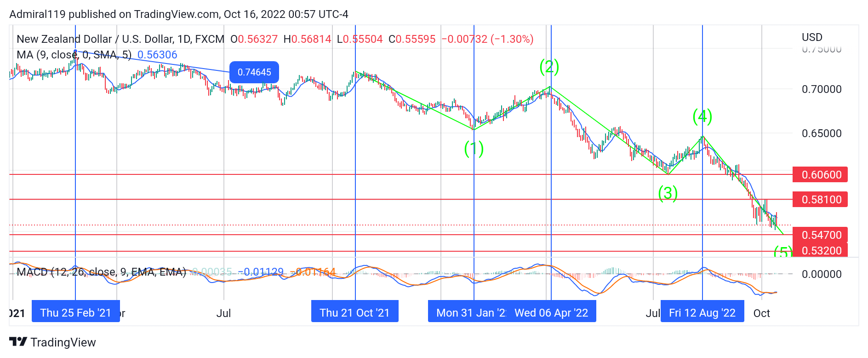Click the 0.00000 MACD axis label
Viewport: 868px width, 358px height.
tap(822, 274)
